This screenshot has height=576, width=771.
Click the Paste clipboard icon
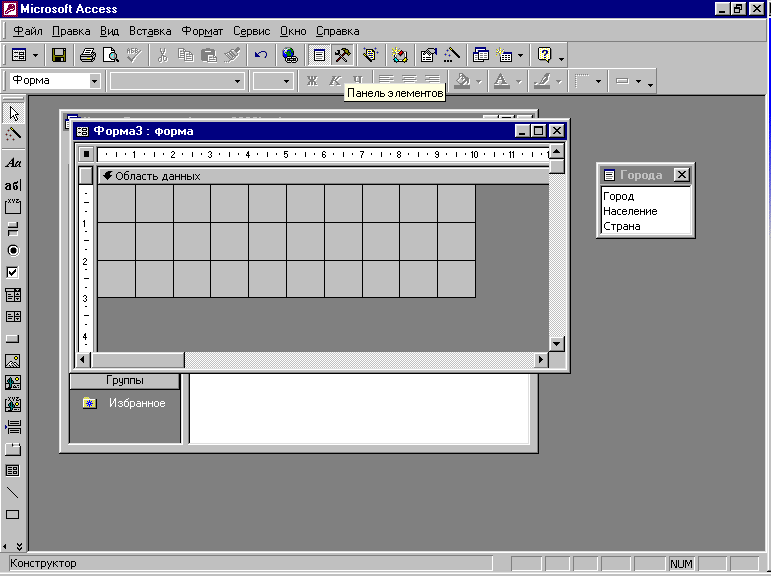point(208,55)
